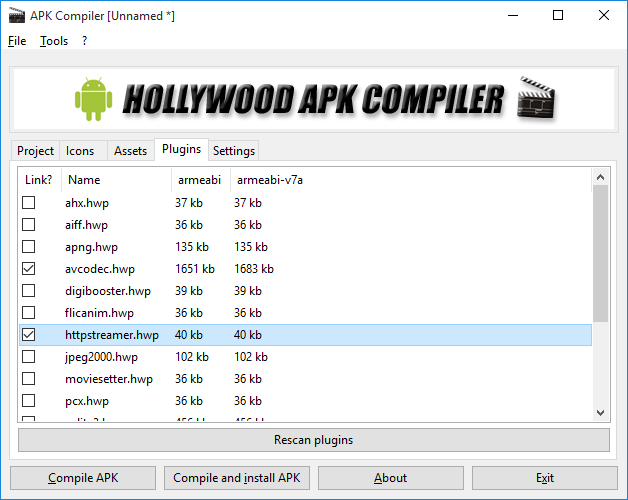
Task: Open the Assets tab
Action: tap(131, 151)
